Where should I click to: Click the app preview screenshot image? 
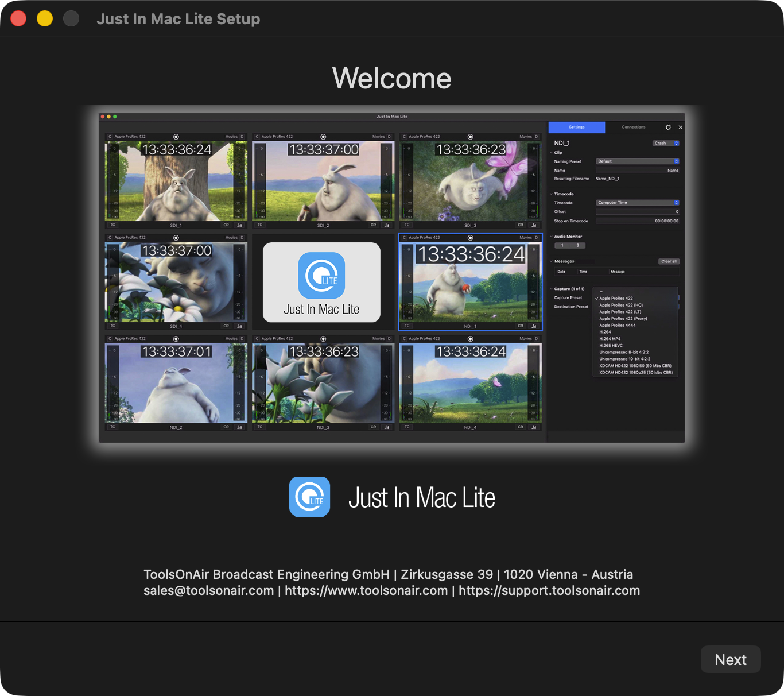click(x=392, y=278)
